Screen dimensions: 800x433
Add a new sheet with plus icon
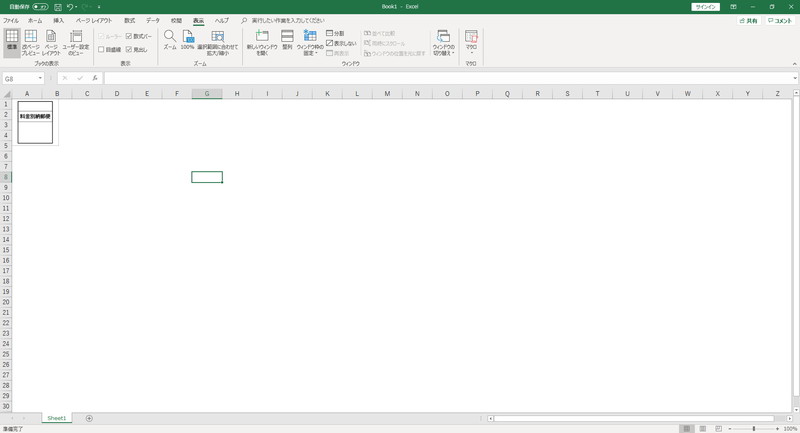coord(89,418)
